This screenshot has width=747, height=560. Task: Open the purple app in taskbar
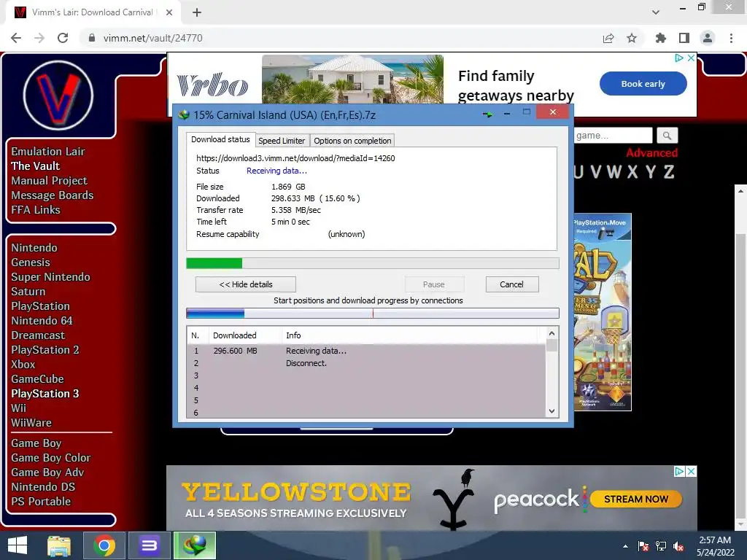coord(149,545)
